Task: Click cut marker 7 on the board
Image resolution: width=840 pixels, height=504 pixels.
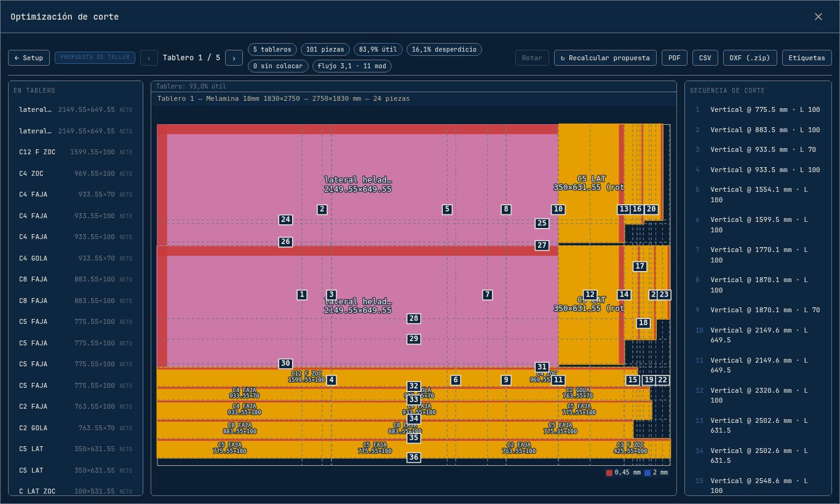Action: coord(488,294)
